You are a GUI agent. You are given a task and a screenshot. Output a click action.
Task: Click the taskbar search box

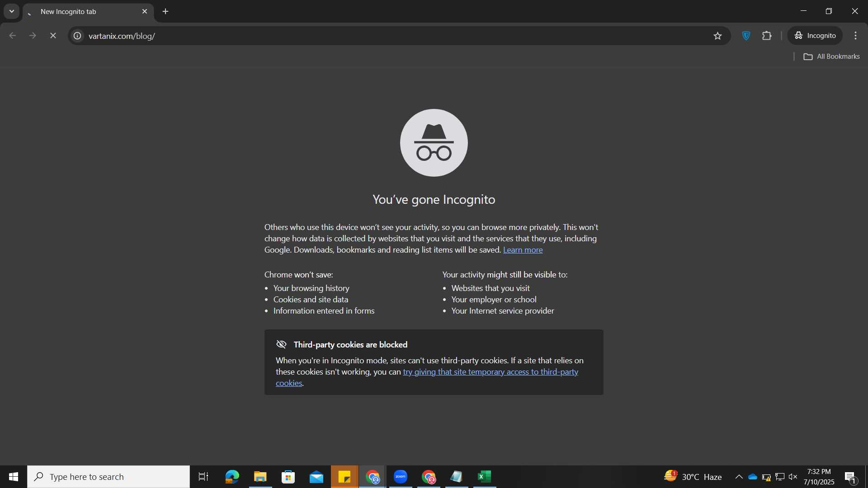[108, 477]
